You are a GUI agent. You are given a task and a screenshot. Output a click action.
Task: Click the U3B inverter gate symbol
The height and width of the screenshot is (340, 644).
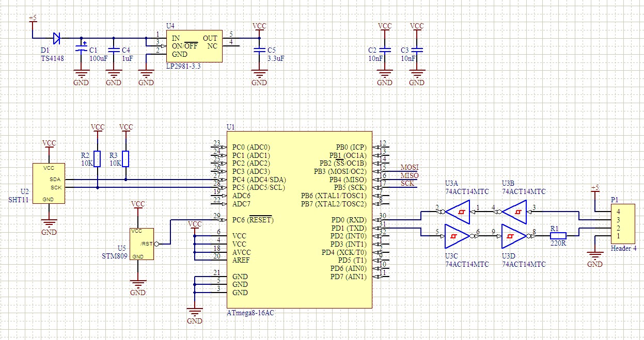(x=514, y=212)
